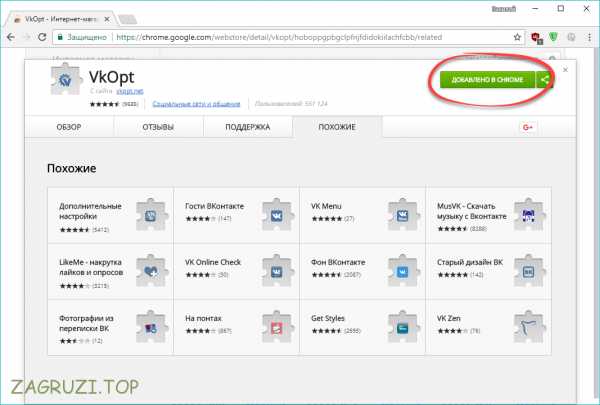The height and width of the screenshot is (405, 600).
Task: Click the VkOpt star rating
Action: click(105, 104)
